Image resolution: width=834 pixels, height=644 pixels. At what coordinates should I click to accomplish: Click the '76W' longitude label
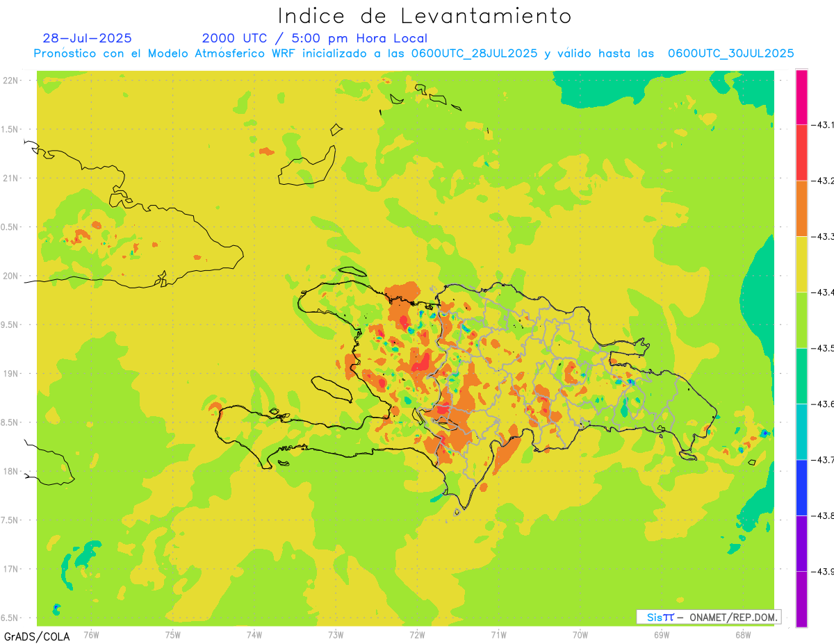(91, 635)
